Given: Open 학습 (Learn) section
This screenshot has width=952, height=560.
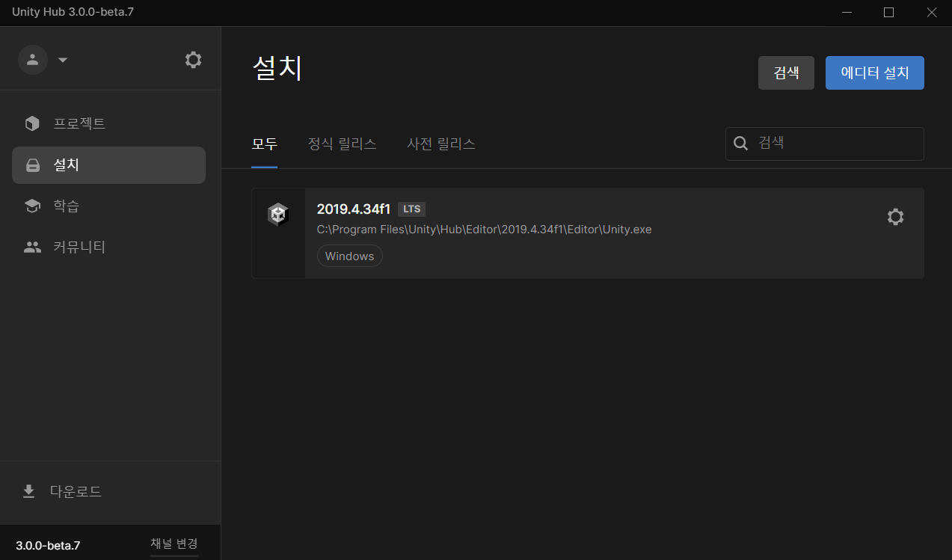Looking at the screenshot, I should tap(108, 206).
